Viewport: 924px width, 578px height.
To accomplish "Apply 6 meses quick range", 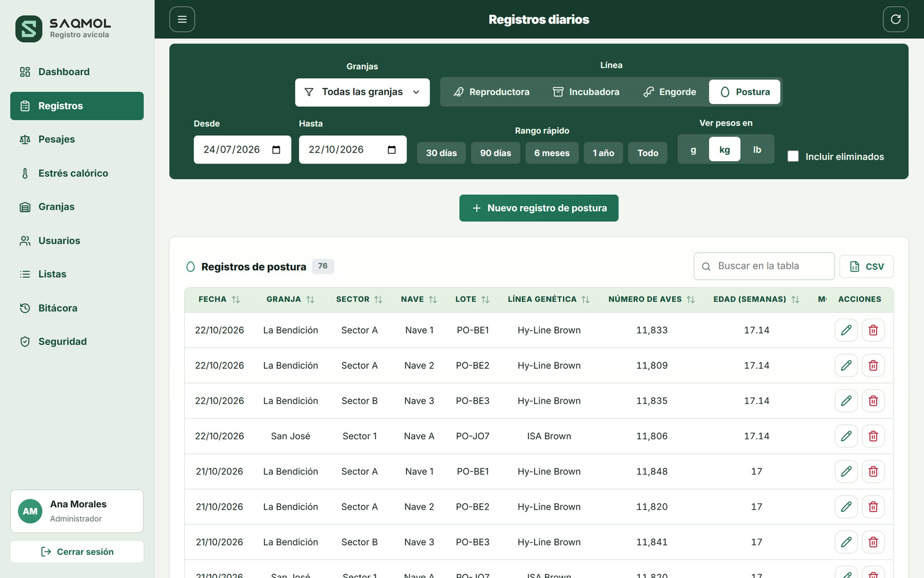I will (552, 153).
